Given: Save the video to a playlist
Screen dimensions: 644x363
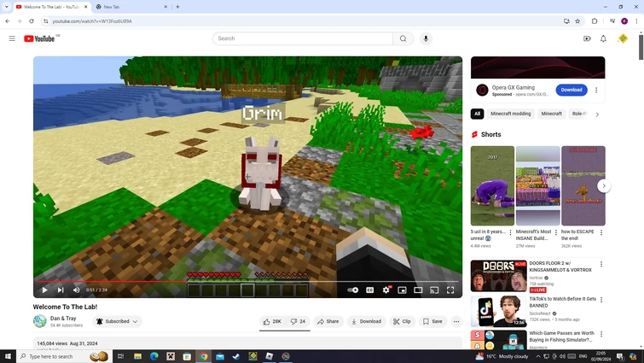Looking at the screenshot, I should pyautogui.click(x=432, y=321).
